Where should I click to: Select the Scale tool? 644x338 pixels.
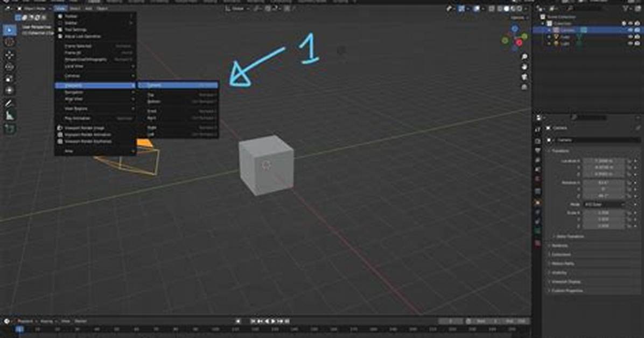click(10, 79)
